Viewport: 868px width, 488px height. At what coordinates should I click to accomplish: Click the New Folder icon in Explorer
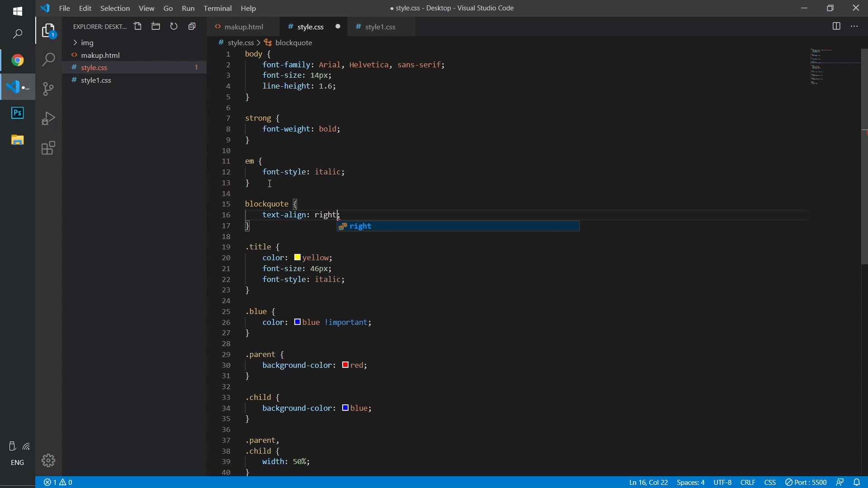point(156,27)
